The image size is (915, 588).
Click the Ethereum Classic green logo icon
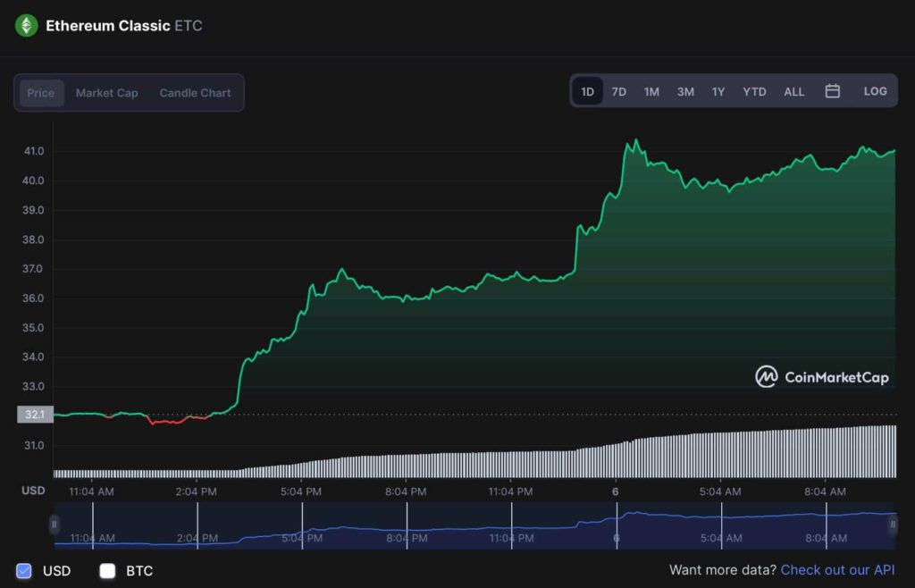point(26,26)
